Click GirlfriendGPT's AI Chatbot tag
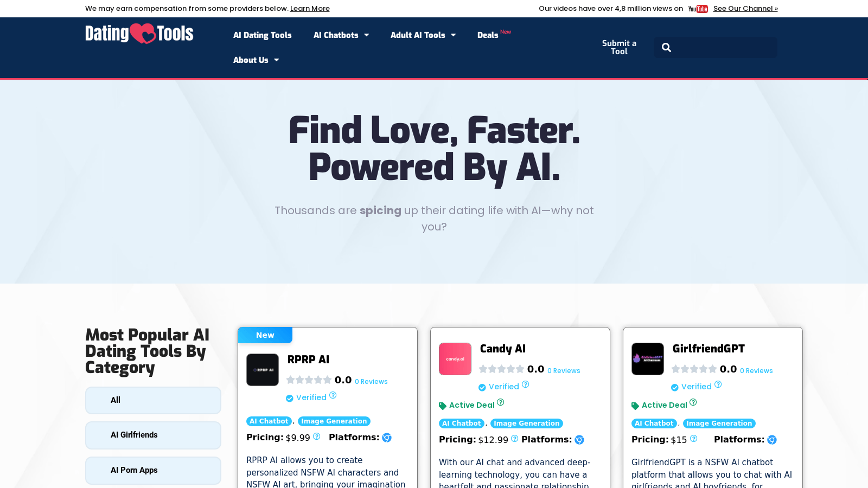868x488 pixels. [x=654, y=423]
